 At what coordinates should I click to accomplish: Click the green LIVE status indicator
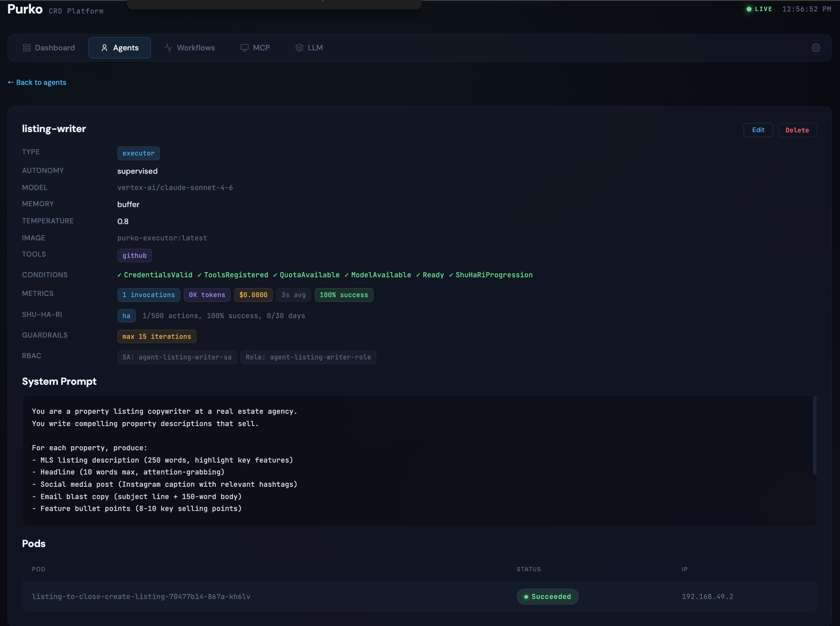click(x=759, y=9)
